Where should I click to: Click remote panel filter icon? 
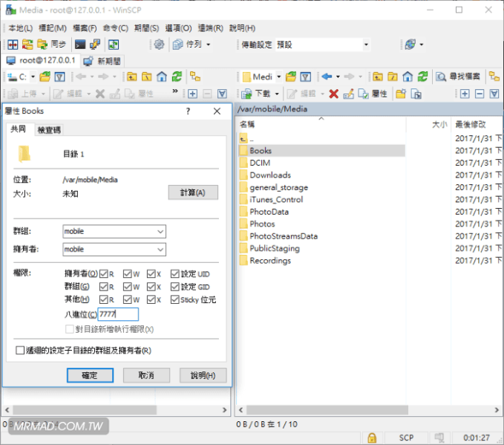[305, 77]
